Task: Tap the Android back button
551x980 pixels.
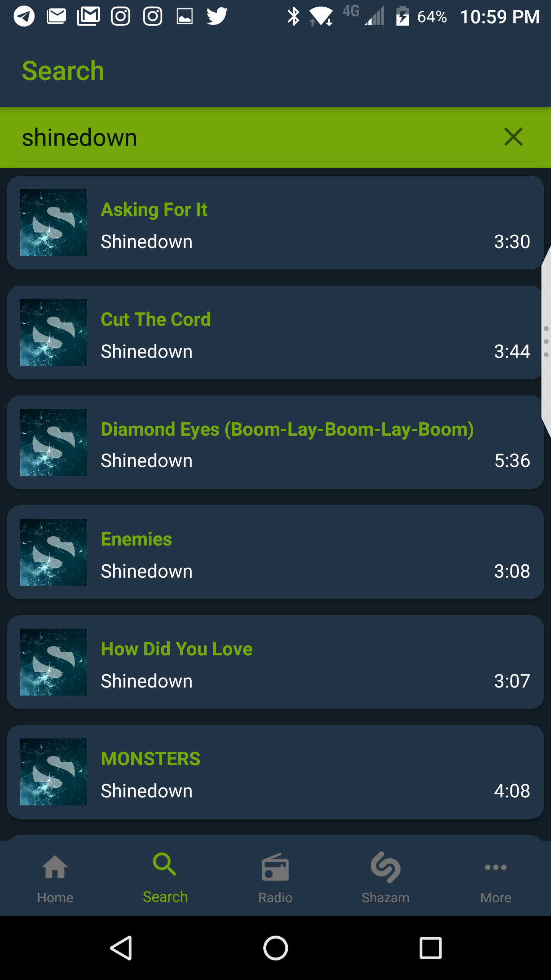Action: pyautogui.click(x=122, y=948)
